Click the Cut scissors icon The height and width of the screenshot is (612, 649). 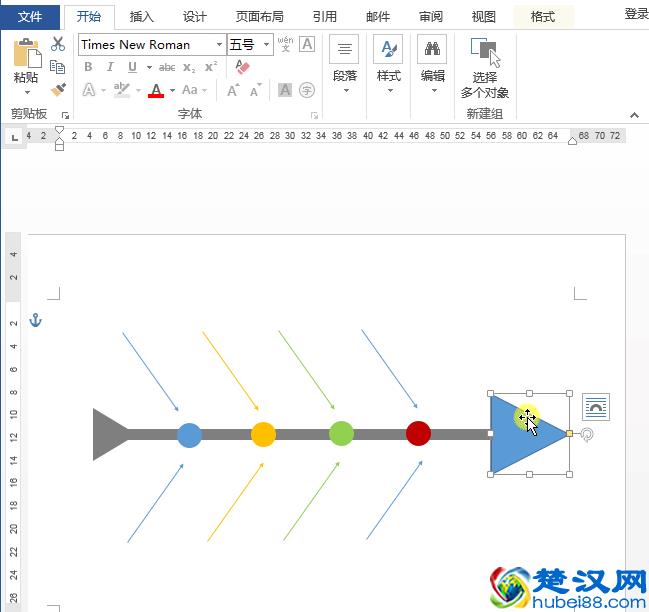click(x=58, y=44)
